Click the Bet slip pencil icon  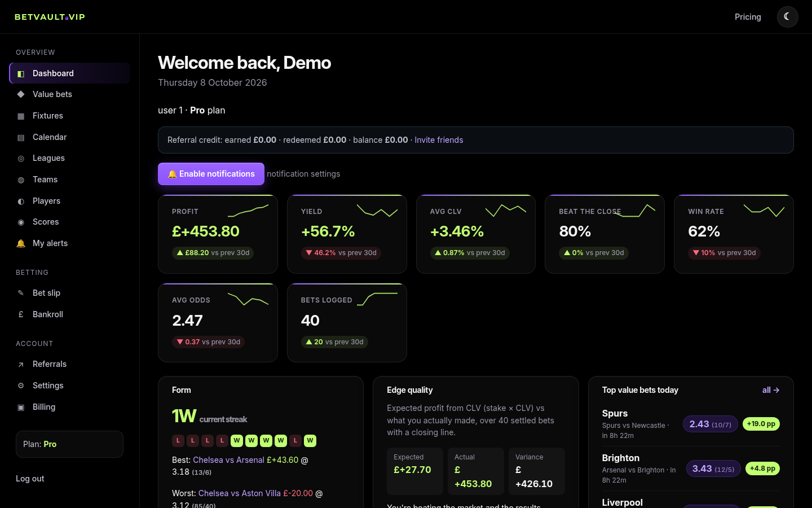pos(21,293)
